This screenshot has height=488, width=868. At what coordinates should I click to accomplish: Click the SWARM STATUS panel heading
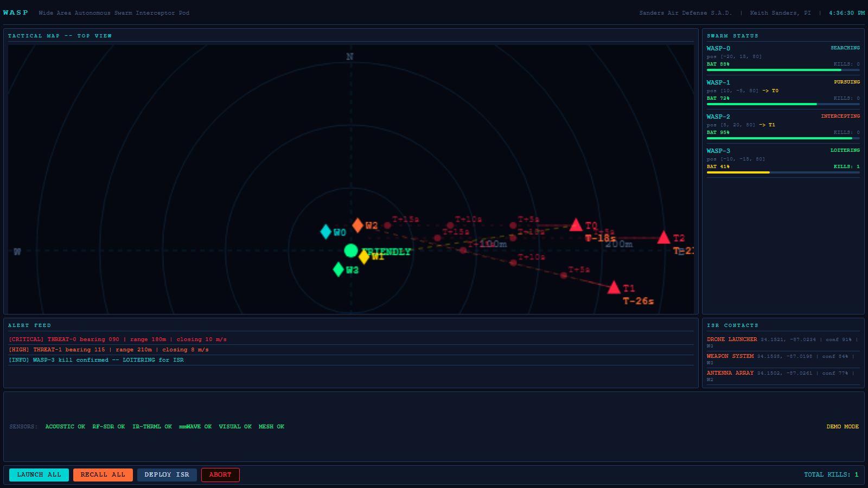[x=732, y=36]
